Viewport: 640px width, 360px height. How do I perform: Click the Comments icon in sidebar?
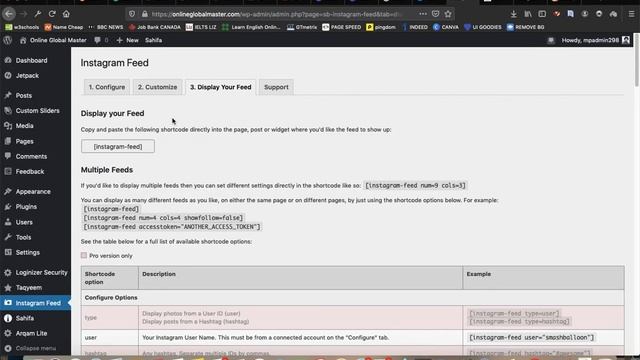coord(8,156)
